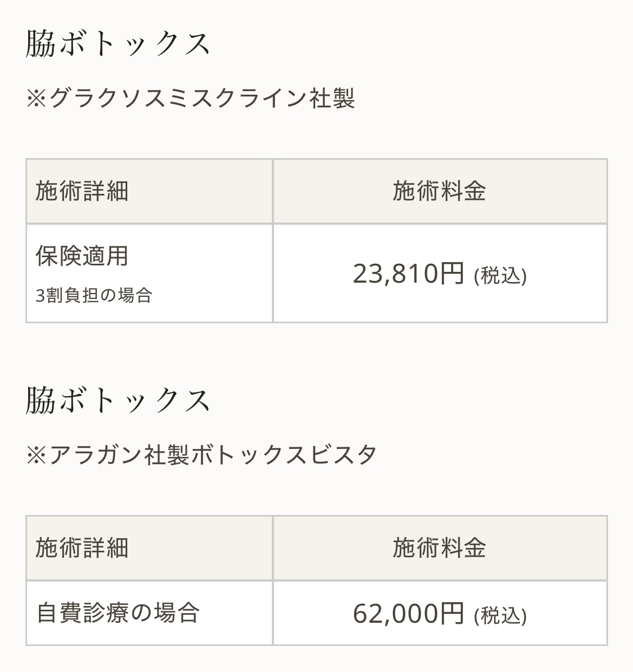Screen dimensions: 633x672
Task: Click the グラクソスミスクライン社製 note text
Action: (x=201, y=99)
